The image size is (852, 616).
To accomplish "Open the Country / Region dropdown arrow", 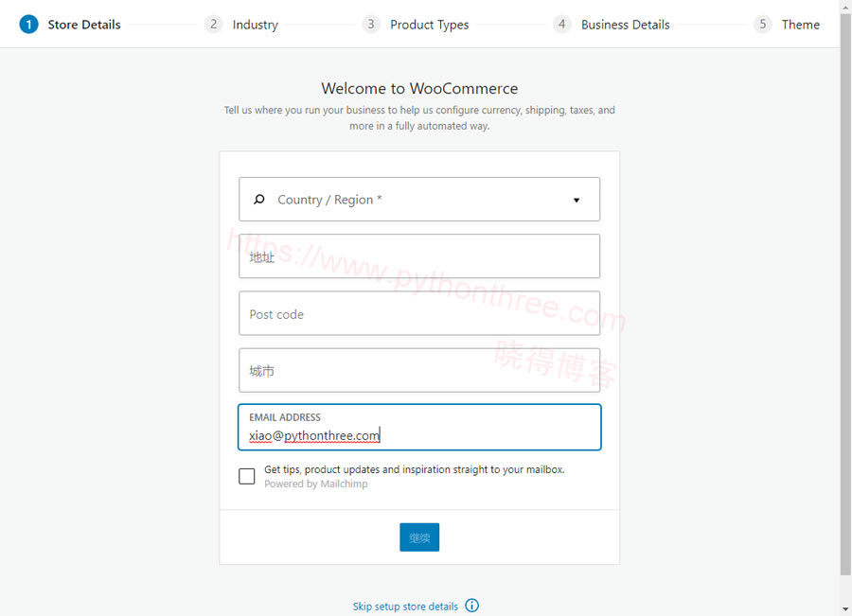I will click(577, 200).
